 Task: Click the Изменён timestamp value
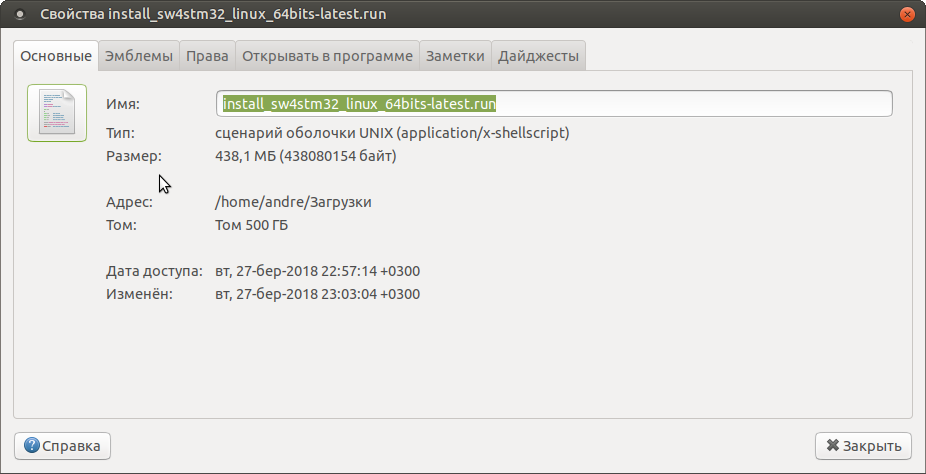pyautogui.click(x=317, y=294)
